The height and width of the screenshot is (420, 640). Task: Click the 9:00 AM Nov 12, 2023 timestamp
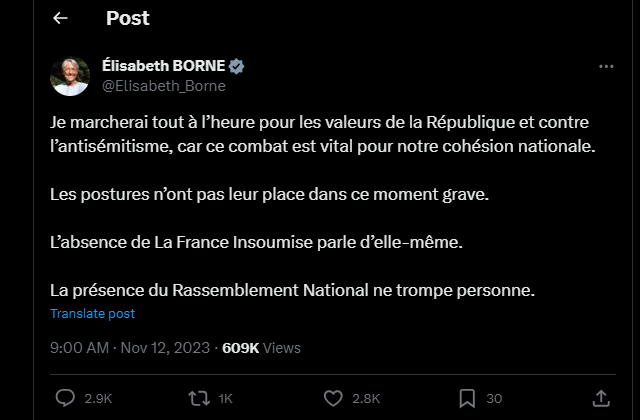(x=130, y=348)
